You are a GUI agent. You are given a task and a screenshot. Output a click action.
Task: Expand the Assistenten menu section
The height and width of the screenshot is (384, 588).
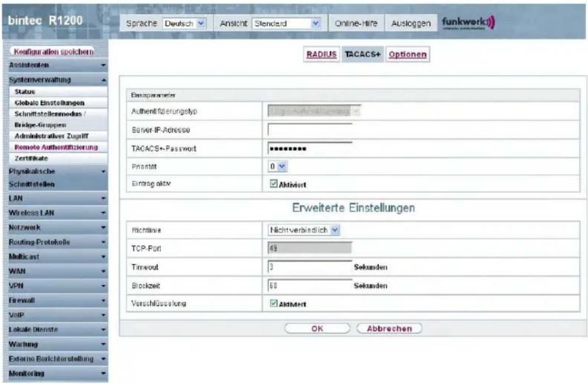[x=58, y=65]
